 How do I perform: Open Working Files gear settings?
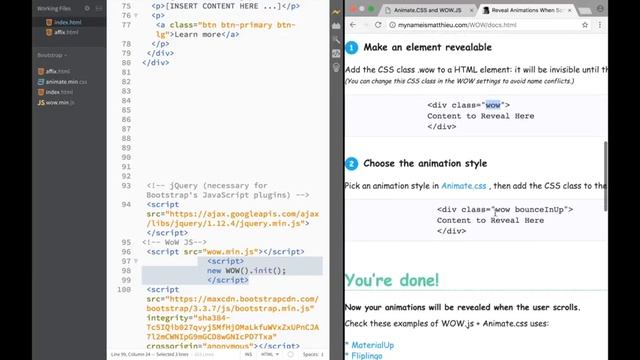(x=87, y=8)
